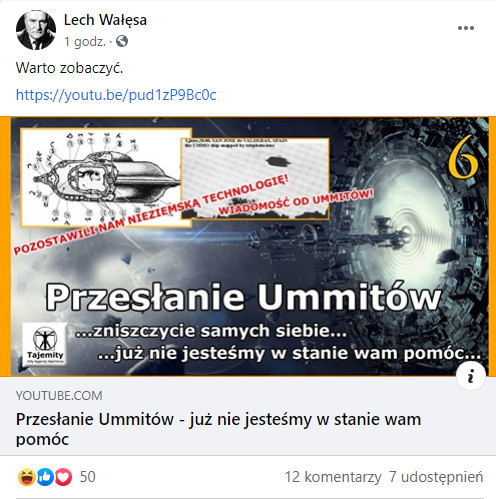Viewport: 496px width, 499px height.
Task: Click the UFO diagram drawing in the thumbnail
Action: coord(106,177)
